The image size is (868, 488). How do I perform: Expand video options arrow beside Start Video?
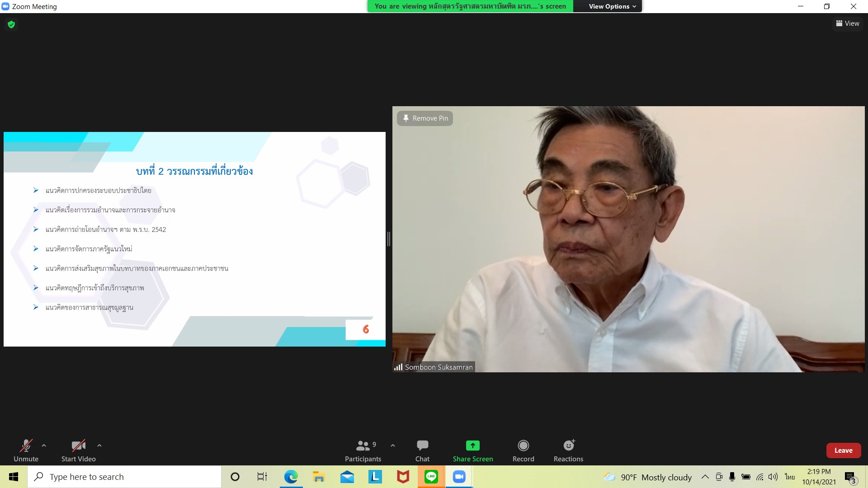(99, 446)
